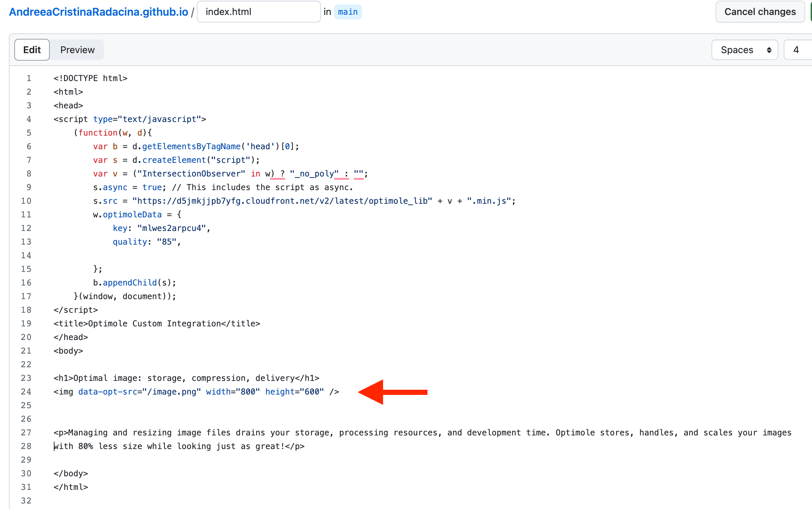This screenshot has height=509, width=812.
Task: Switch to the Preview tab
Action: [x=77, y=50]
